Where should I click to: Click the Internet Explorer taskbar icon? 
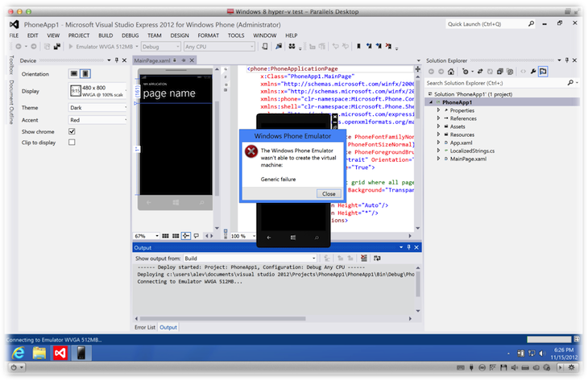[x=18, y=354]
